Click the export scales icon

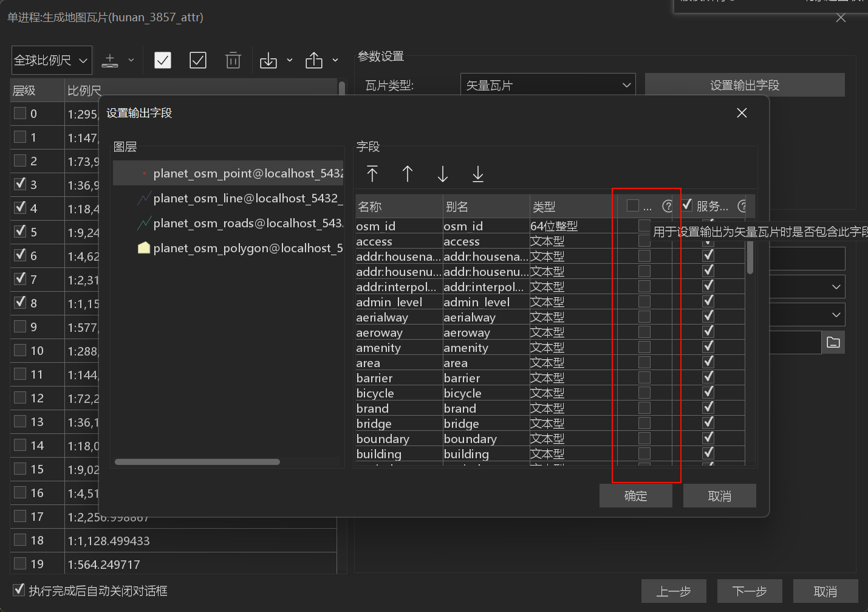(314, 60)
